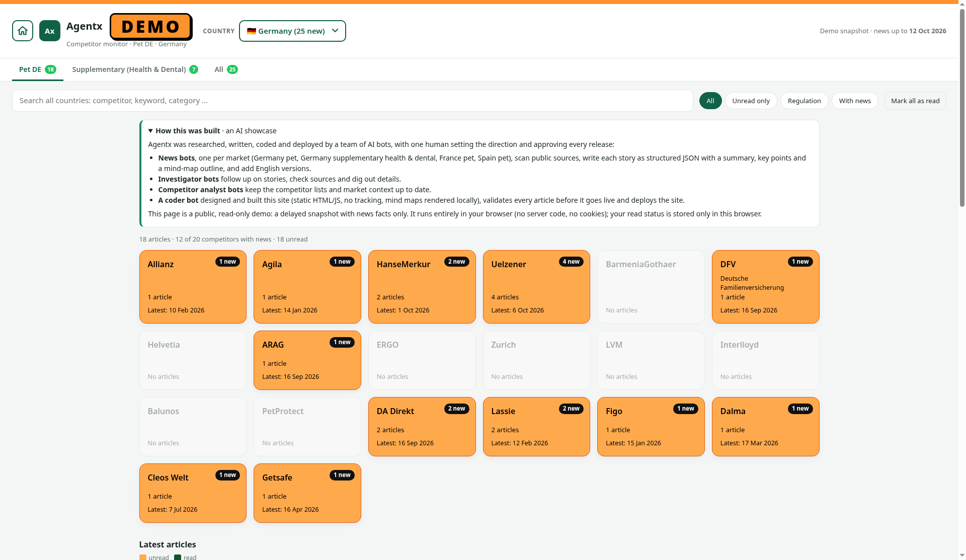This screenshot has height=560, width=966.
Task: Click '18 articles · 12 of 20 competitors' summary
Action: 223,239
